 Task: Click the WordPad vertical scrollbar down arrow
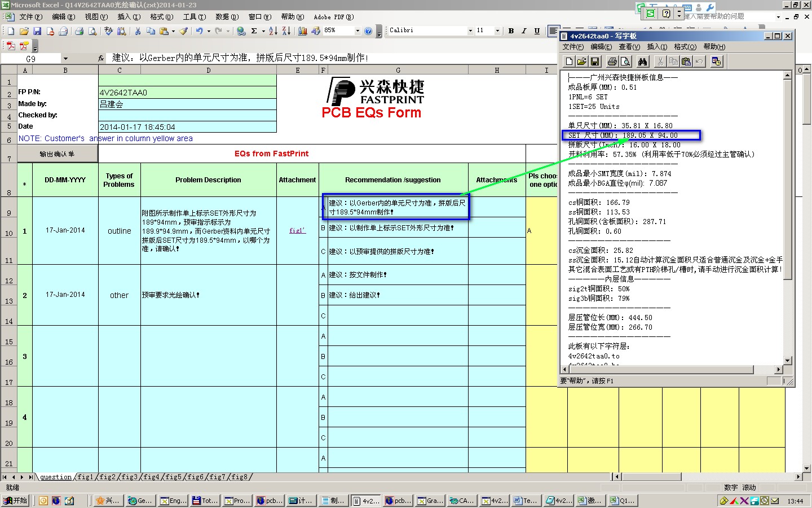tap(788, 361)
